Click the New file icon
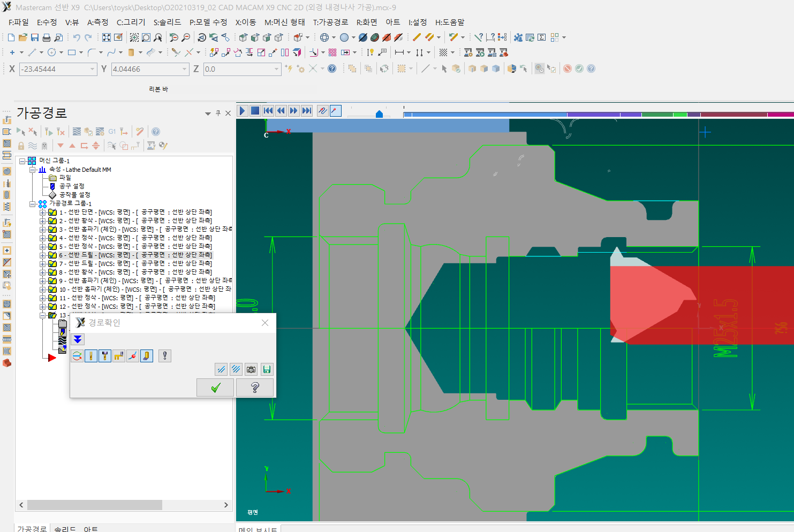The width and height of the screenshot is (794, 532). (x=11, y=37)
